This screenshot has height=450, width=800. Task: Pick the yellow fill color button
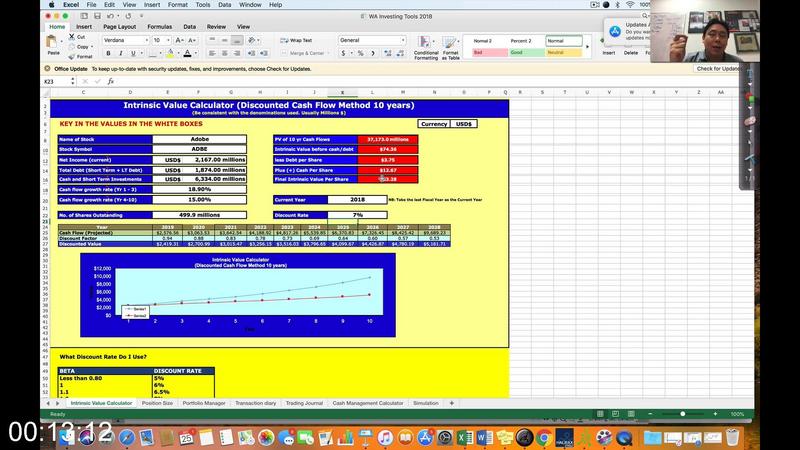coord(170,53)
